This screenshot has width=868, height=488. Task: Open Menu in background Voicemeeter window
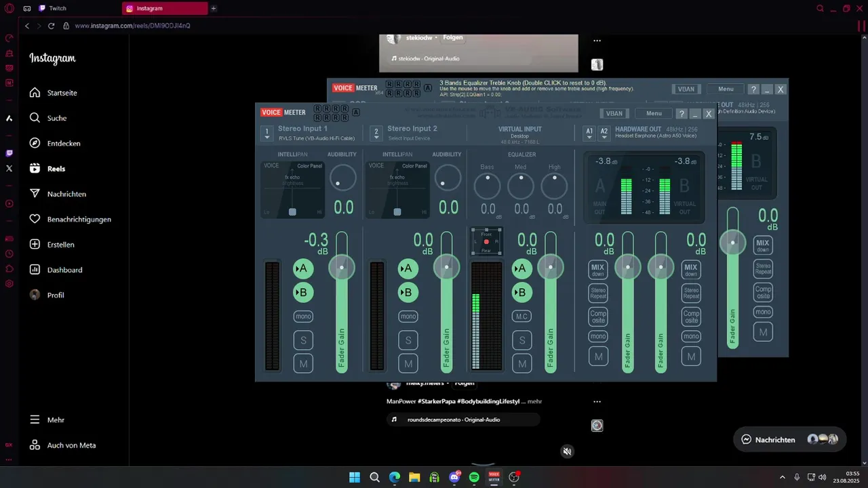(726, 89)
